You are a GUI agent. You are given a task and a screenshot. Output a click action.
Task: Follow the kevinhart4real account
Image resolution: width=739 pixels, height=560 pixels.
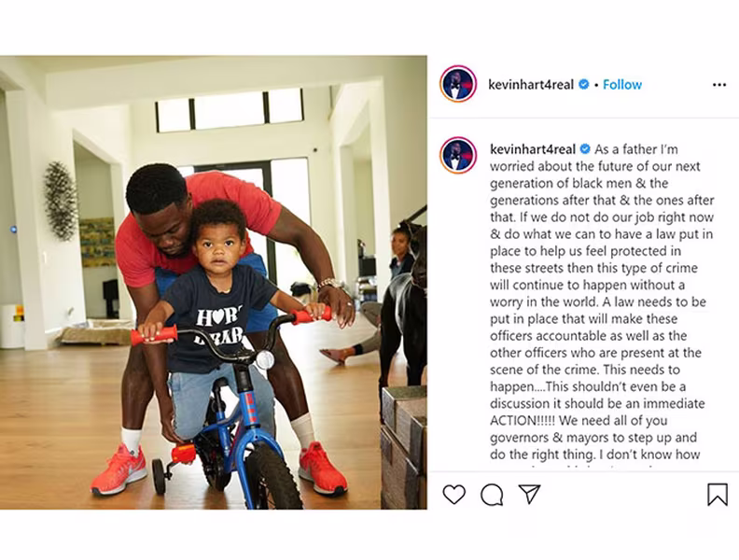[622, 84]
